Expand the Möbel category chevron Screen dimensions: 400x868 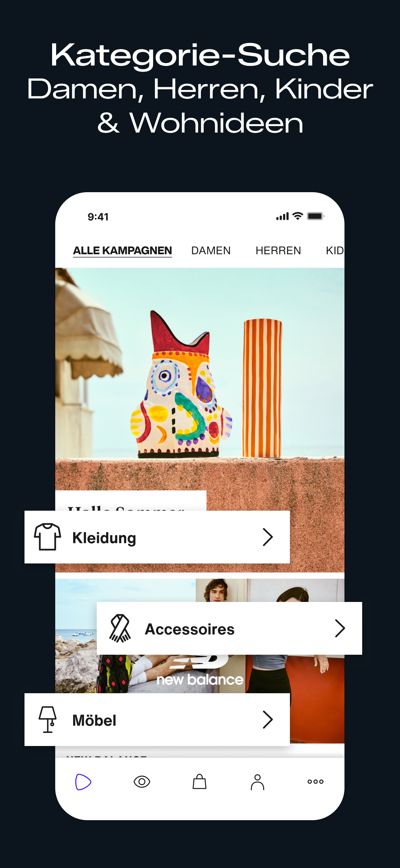point(268,719)
